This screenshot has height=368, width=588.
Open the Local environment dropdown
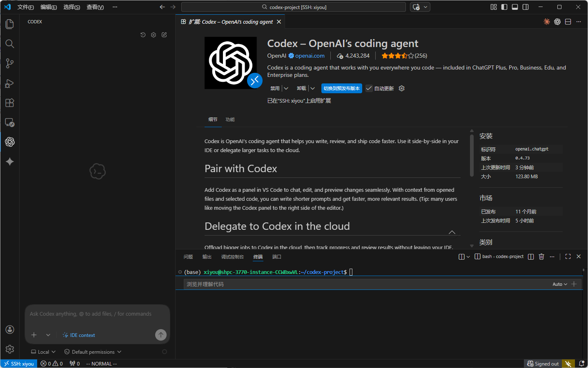click(x=43, y=352)
